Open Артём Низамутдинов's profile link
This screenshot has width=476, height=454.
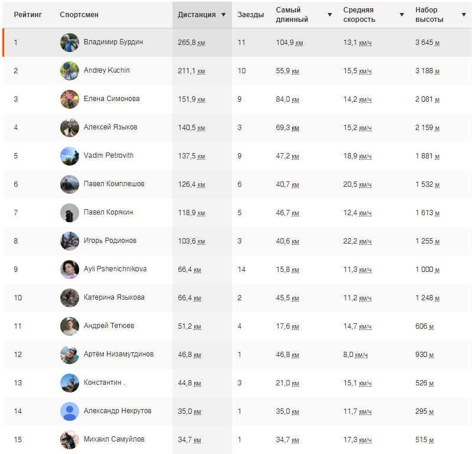click(x=119, y=354)
